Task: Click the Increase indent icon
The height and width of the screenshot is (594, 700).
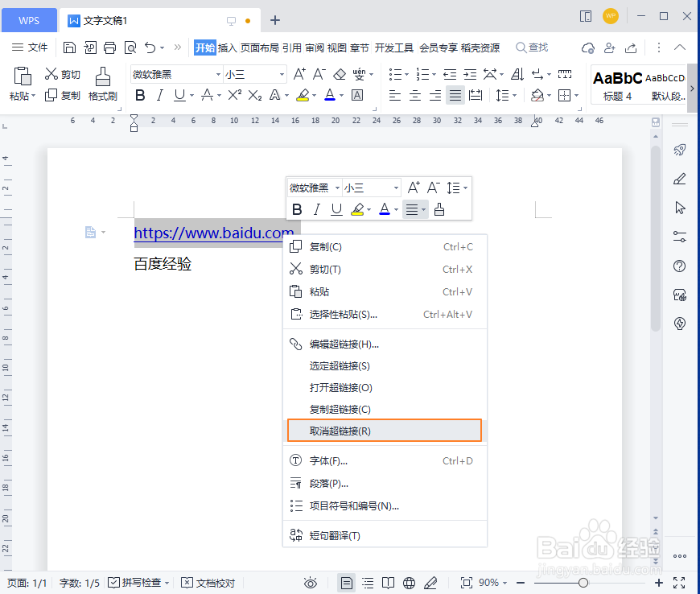Action: tap(470, 74)
